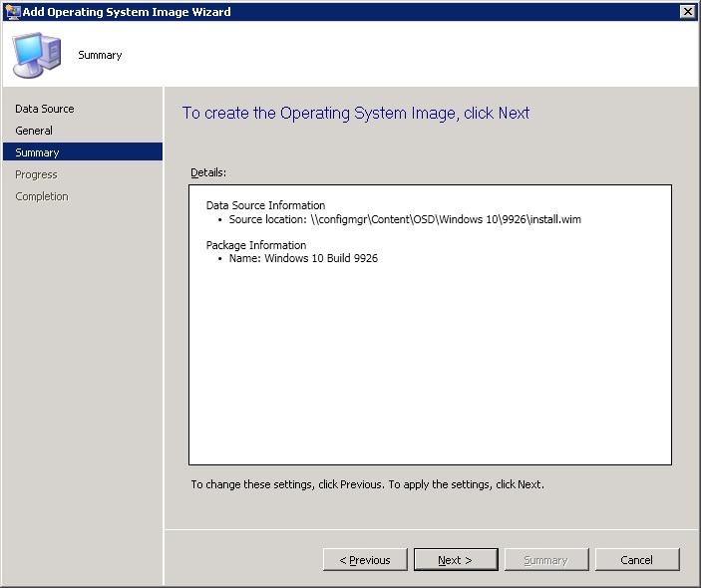The image size is (701, 588).
Task: Open the General step in sidebar
Action: (x=34, y=131)
